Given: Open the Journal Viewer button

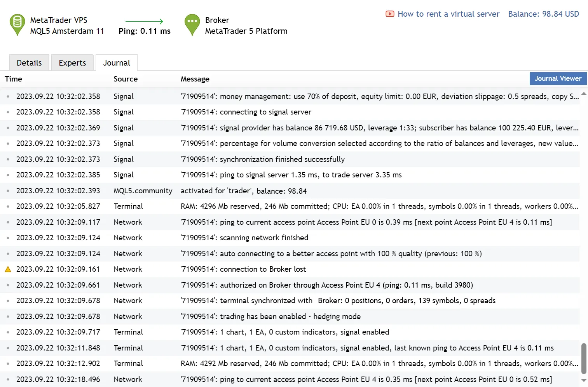Looking at the screenshot, I should [558, 78].
